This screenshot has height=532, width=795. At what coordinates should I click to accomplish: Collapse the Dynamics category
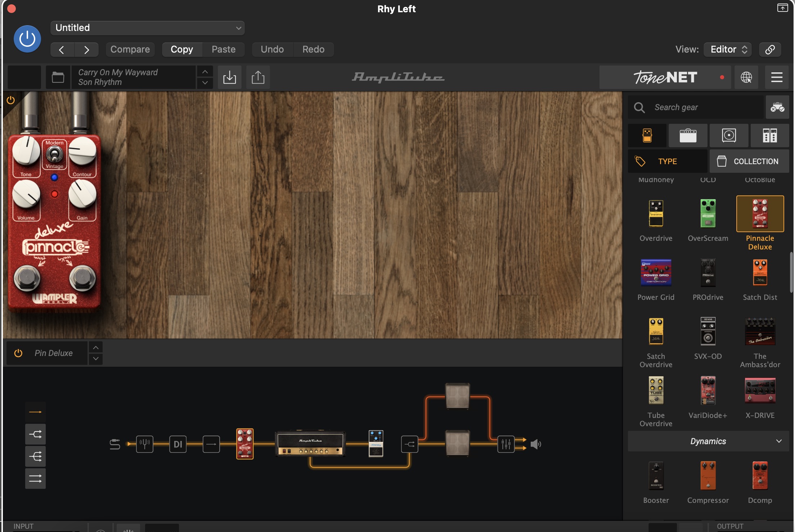point(708,441)
